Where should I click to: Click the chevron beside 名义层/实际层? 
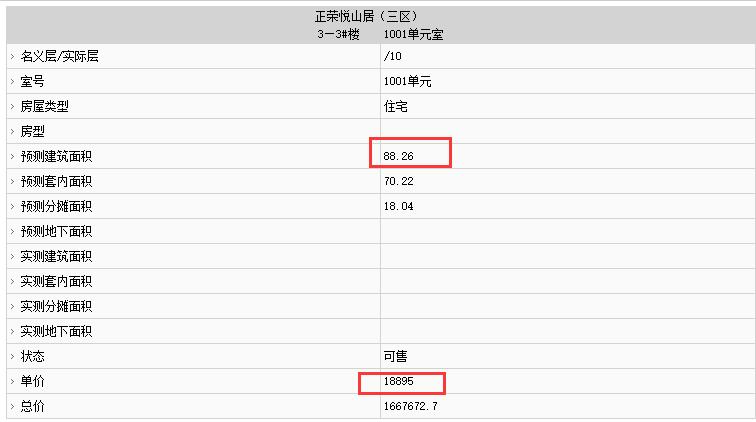click(13, 56)
